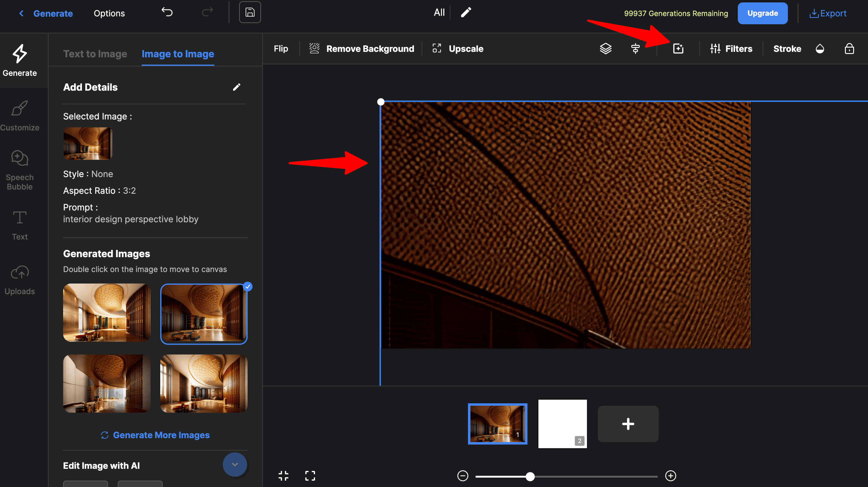
Task: Switch to the Text to Image tab
Action: [x=95, y=54]
